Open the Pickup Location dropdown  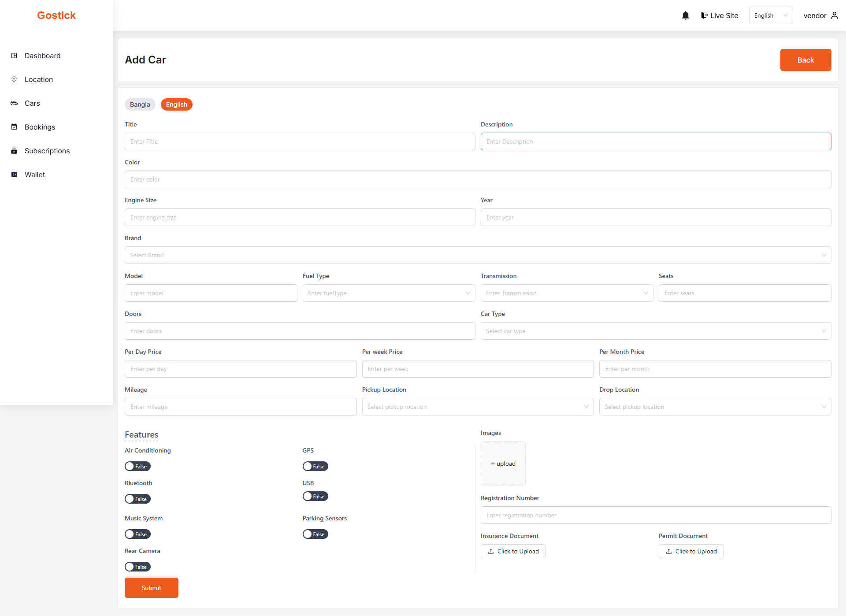point(478,407)
